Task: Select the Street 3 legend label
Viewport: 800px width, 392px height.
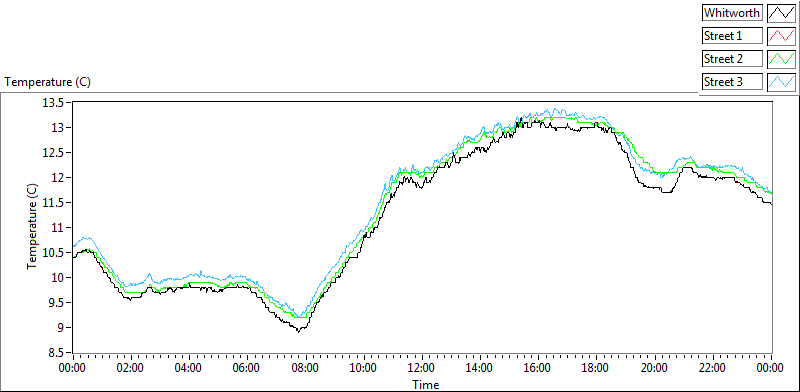Action: click(x=732, y=82)
